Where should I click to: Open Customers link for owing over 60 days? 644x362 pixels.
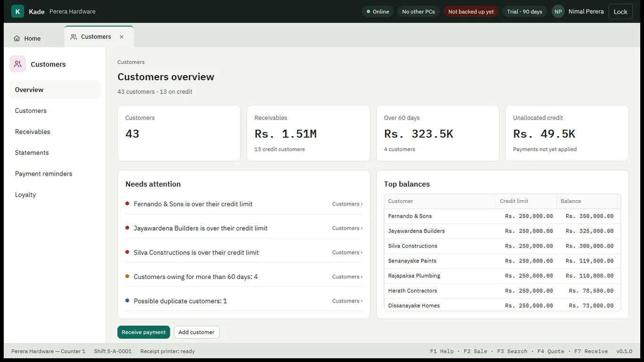tap(347, 277)
